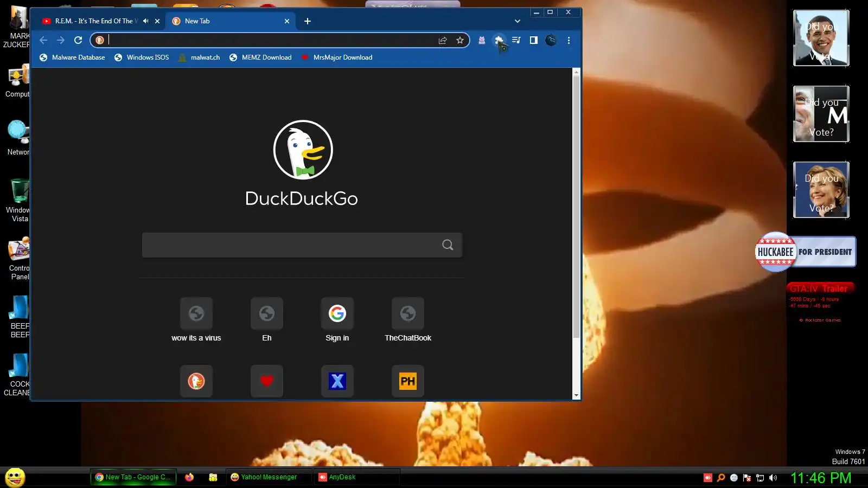Show the Chrome side panel
Screen dimensions: 868x488
tap(533, 40)
